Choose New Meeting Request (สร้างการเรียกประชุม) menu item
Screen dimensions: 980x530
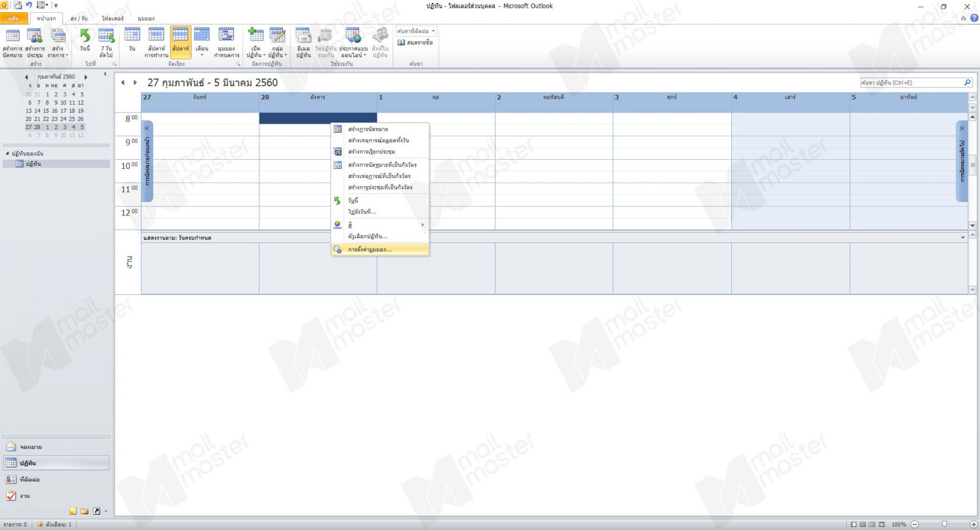(380, 151)
